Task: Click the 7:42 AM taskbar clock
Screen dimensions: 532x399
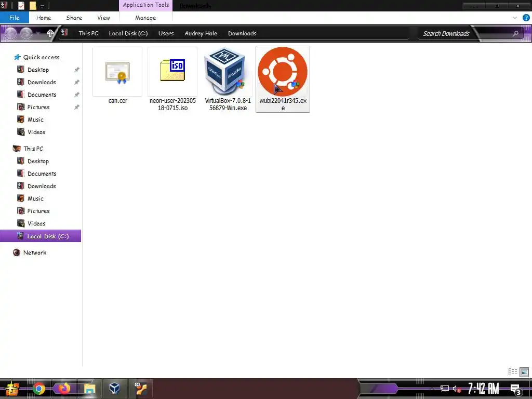Action: tap(483, 389)
